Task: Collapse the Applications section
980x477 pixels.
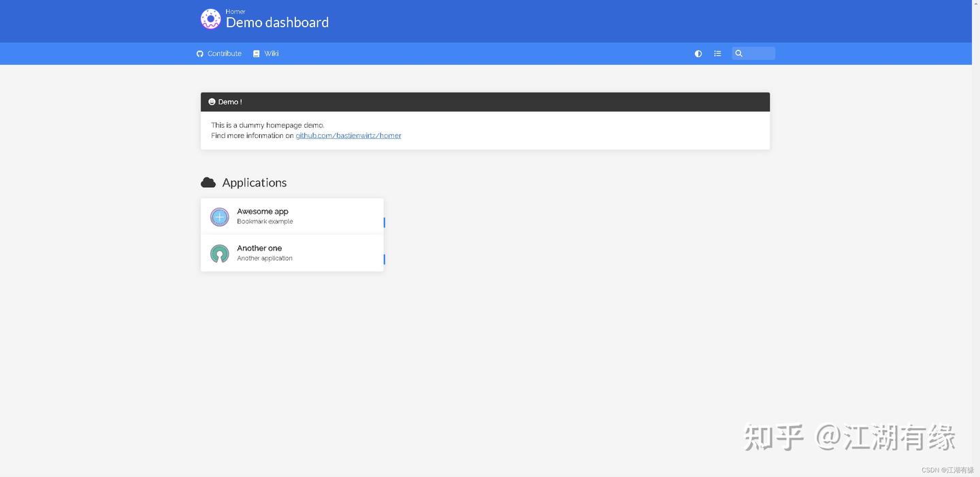Action: (254, 182)
